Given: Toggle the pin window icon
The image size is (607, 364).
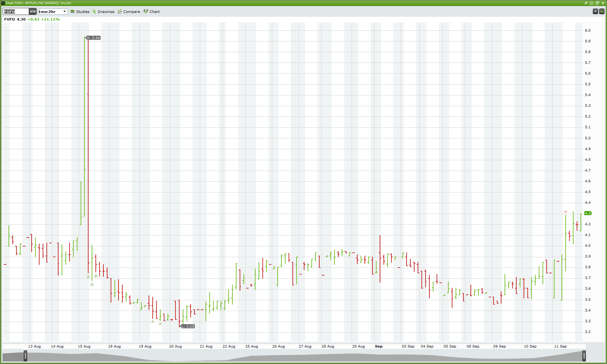Looking at the screenshot, I should 586,3.
